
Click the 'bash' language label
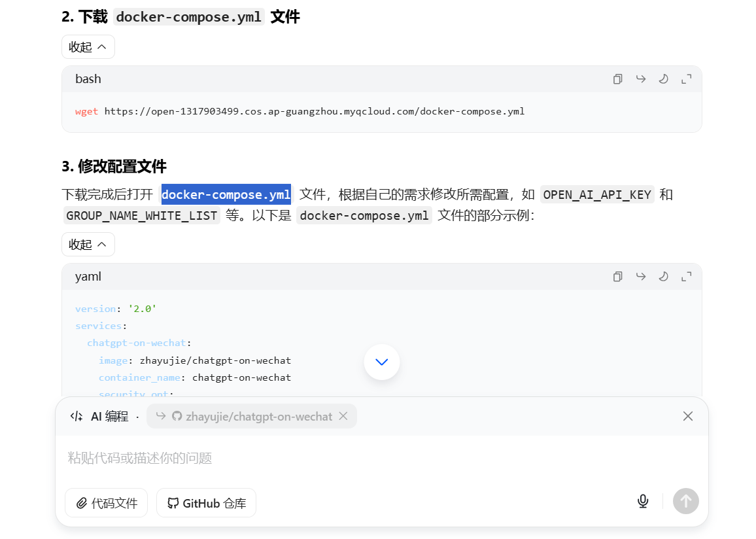coord(88,79)
